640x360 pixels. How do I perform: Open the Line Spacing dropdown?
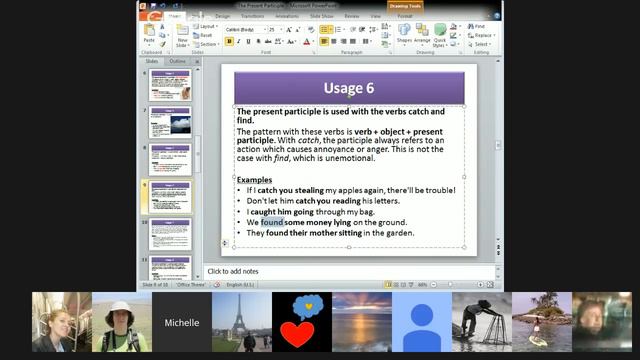tap(373, 29)
